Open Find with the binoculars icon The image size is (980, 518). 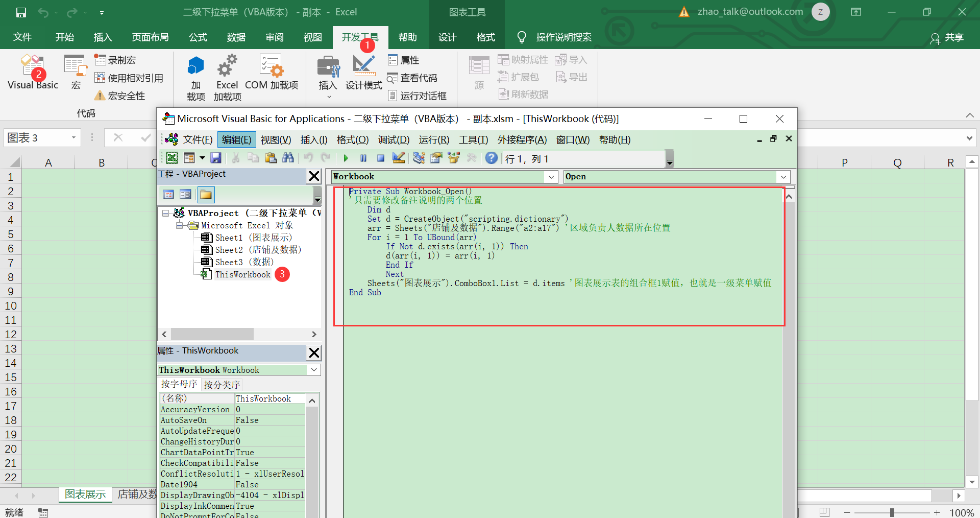288,158
